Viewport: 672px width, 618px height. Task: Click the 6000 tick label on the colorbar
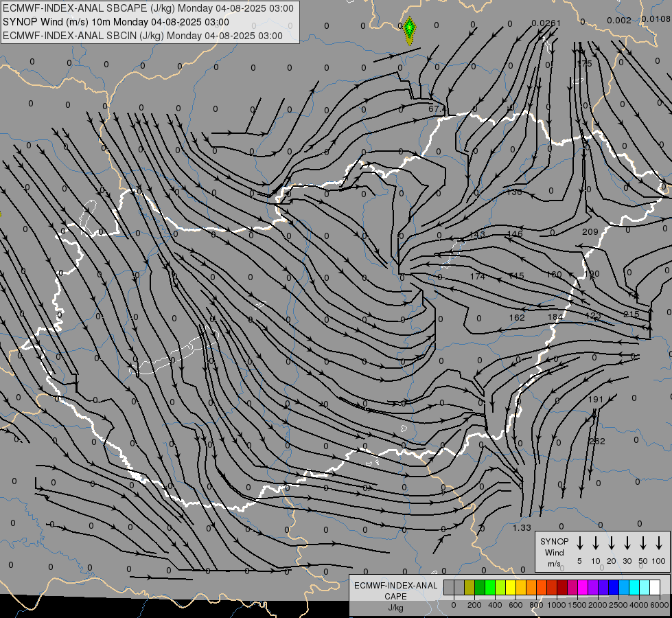tap(660, 605)
